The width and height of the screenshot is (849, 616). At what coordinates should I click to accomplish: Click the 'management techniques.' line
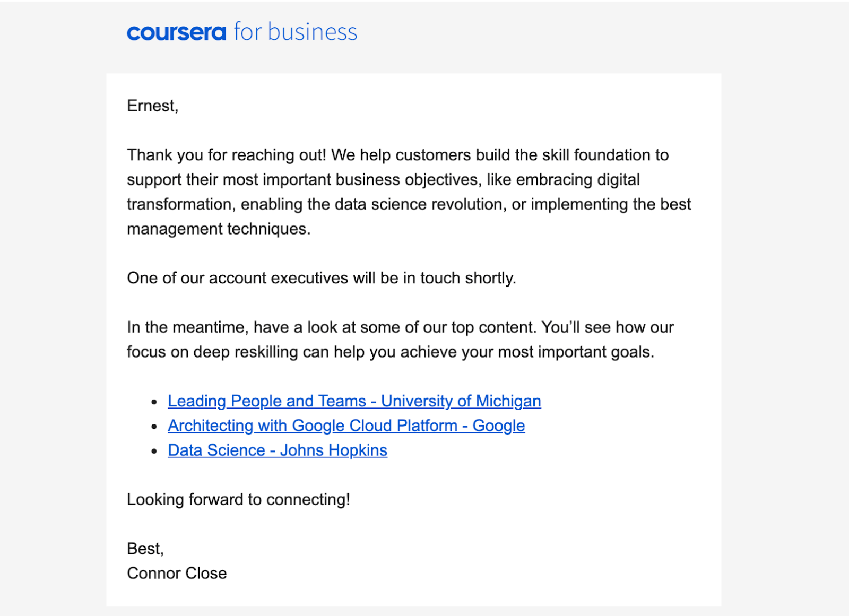coord(219,229)
